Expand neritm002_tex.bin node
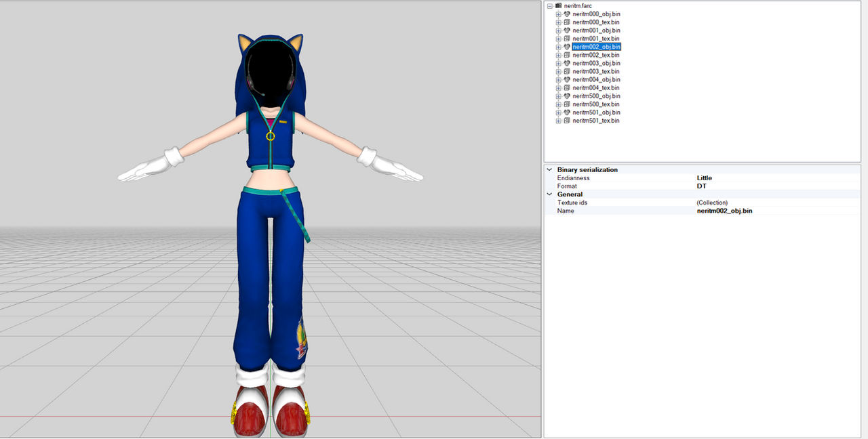This screenshot has width=868, height=439. point(559,55)
